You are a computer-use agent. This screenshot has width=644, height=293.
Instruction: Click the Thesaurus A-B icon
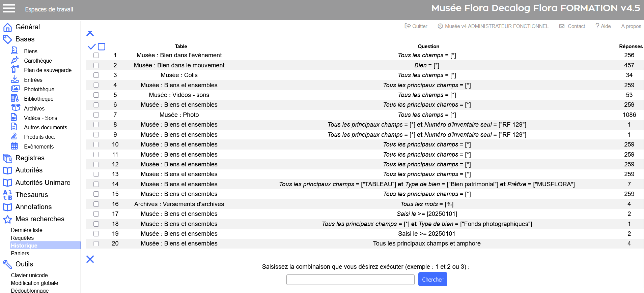tap(7, 195)
